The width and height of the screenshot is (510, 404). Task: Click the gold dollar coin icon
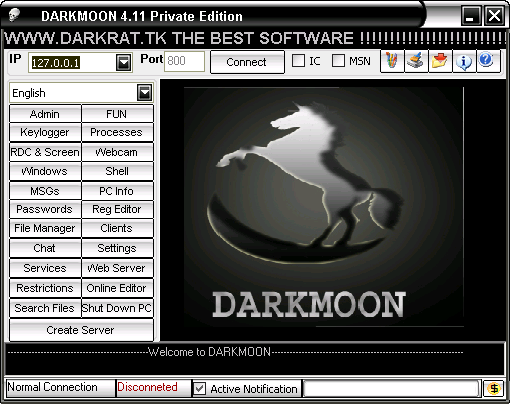pyautogui.click(x=494, y=388)
